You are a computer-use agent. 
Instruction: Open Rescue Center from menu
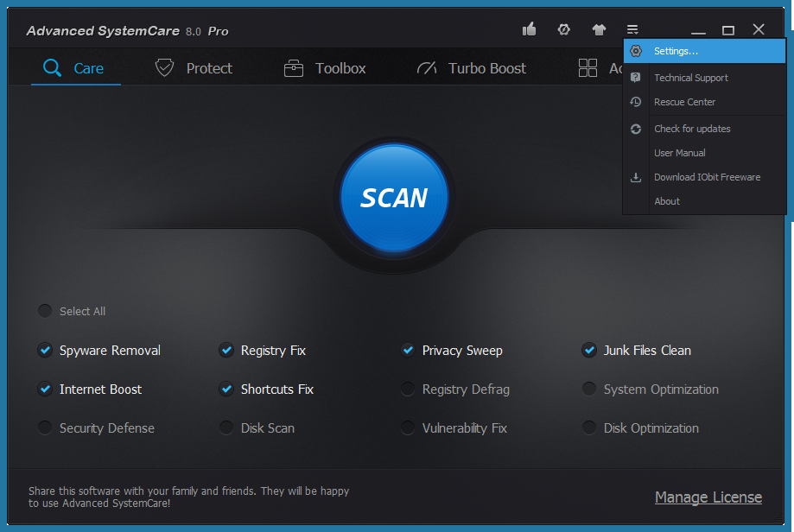704,102
